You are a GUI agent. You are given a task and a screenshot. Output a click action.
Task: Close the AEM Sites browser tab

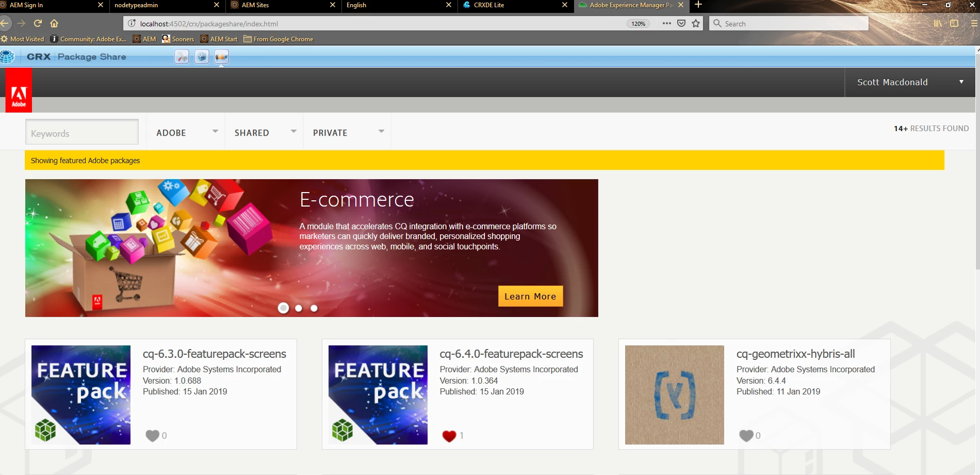coord(333,5)
